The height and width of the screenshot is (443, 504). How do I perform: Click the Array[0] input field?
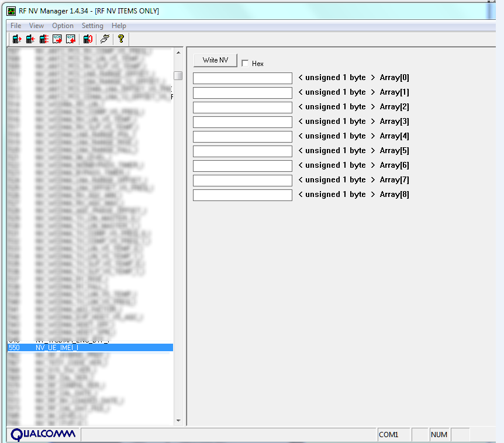pyautogui.click(x=243, y=78)
